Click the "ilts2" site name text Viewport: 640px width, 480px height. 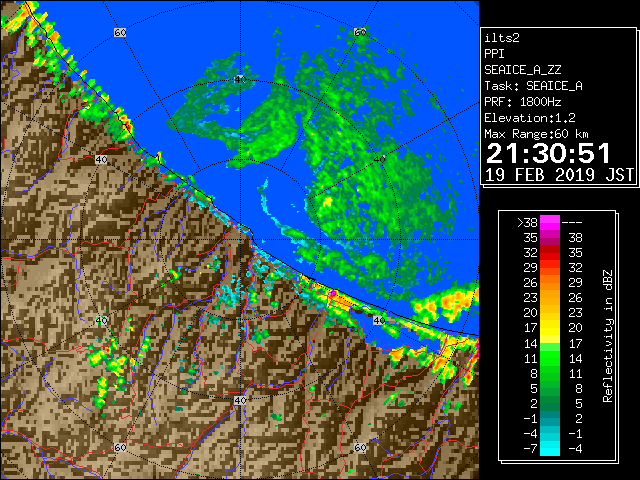[x=502, y=38]
